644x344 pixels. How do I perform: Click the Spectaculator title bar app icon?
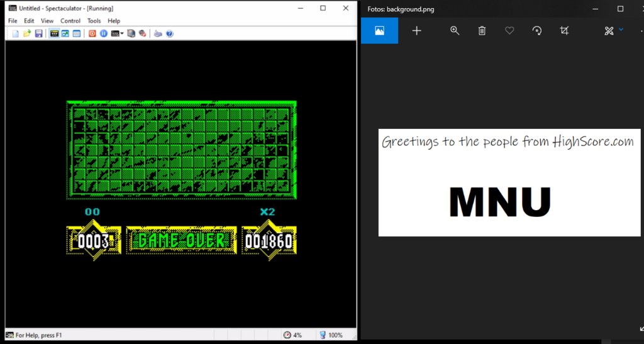[x=13, y=8]
